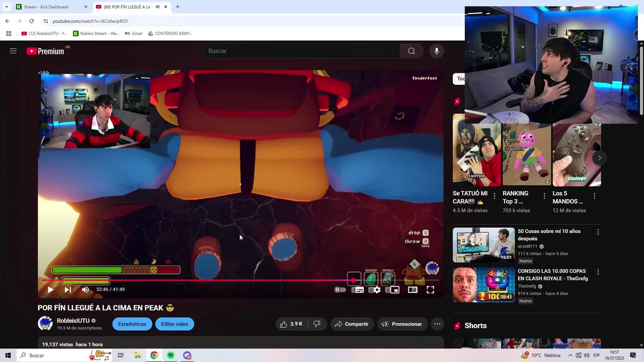Open 'RANKING Top 3' short thumbnail
Viewport: 644px width, 362px height.
click(x=527, y=155)
